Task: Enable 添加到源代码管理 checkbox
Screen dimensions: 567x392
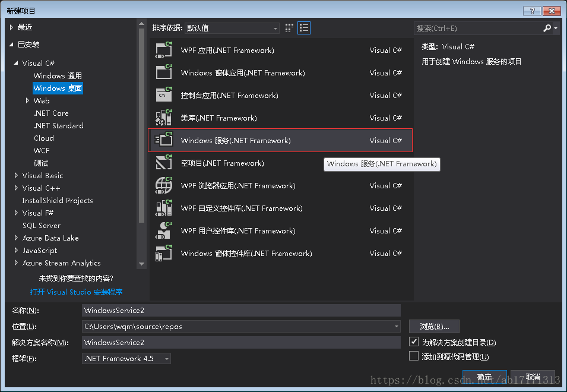Action: click(x=414, y=356)
